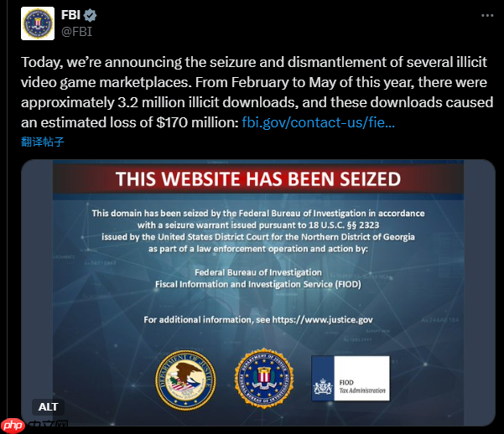The width and height of the screenshot is (504, 434).
Task: Click the THIS WEBSITE HAS BEEN SEIZED banner
Action: click(x=258, y=178)
